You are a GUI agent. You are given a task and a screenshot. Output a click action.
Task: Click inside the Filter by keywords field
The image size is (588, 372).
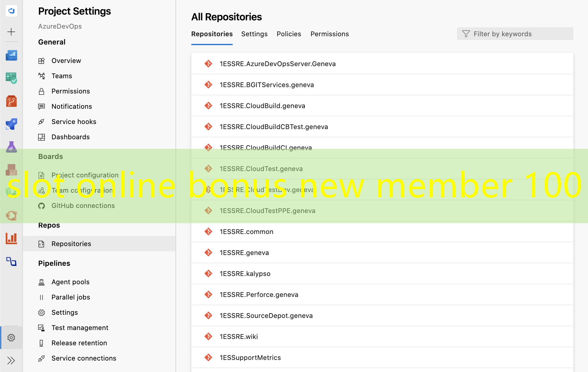515,34
